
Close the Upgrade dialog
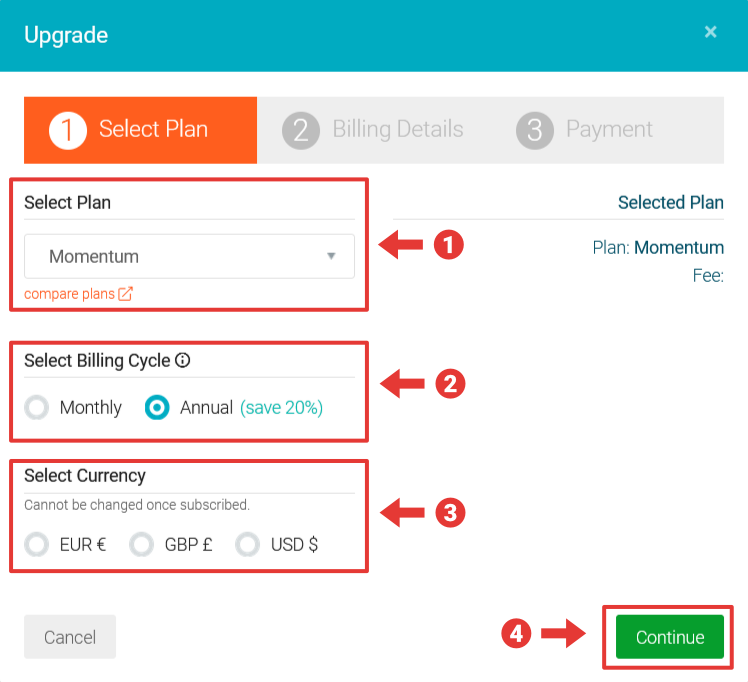[x=710, y=32]
